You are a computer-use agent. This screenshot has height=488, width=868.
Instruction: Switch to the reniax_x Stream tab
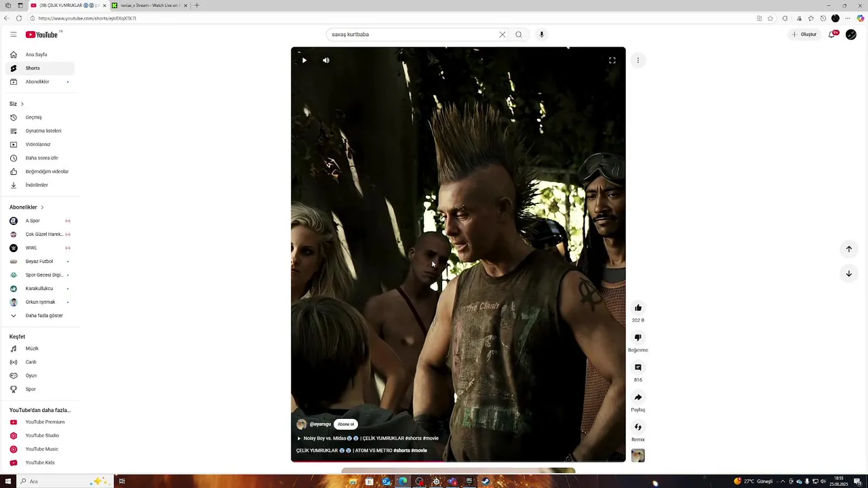pos(149,5)
